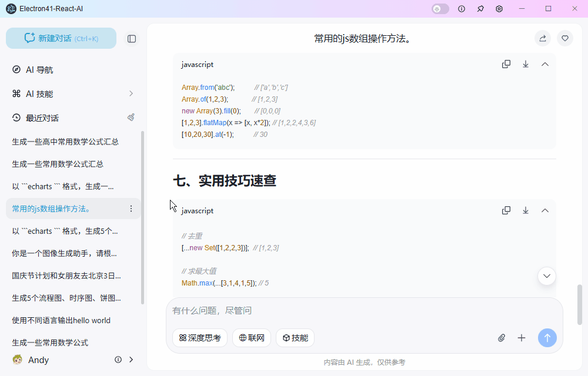
Task: Click heading 七、实用技巧速查
Action: [224, 181]
